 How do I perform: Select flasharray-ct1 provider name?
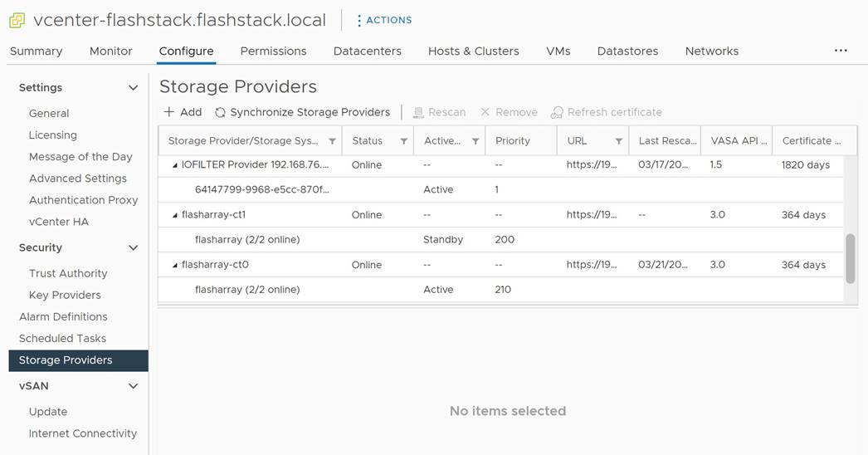click(x=213, y=214)
